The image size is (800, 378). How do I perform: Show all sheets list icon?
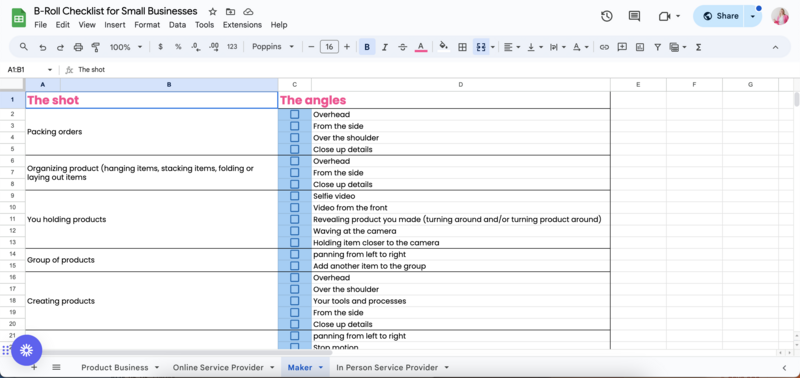pos(57,367)
